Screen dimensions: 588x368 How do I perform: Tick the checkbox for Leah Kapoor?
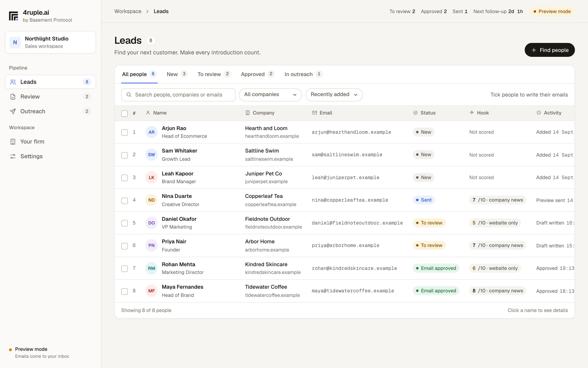click(124, 178)
